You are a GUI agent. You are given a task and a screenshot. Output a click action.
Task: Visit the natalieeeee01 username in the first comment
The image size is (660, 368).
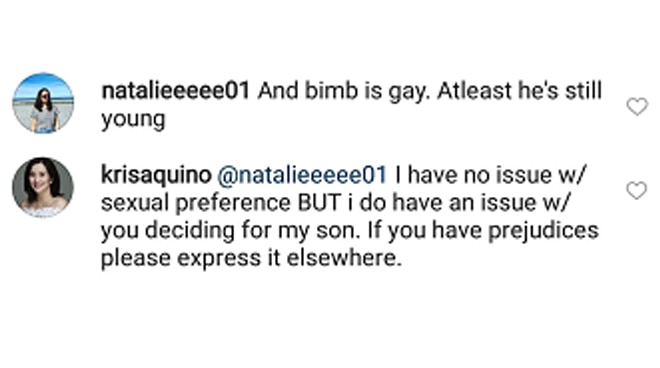coord(176,91)
